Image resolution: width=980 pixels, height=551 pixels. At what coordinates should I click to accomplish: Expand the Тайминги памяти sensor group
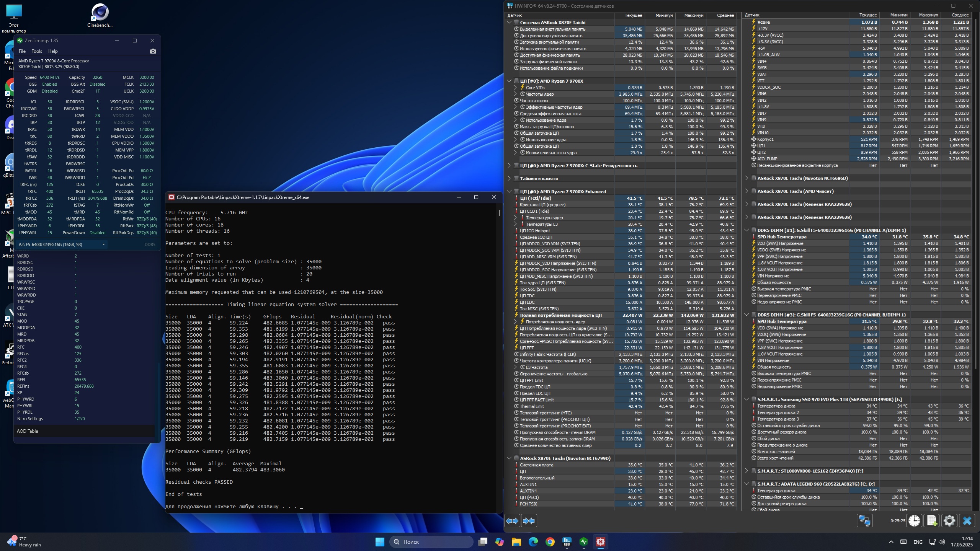point(509,179)
